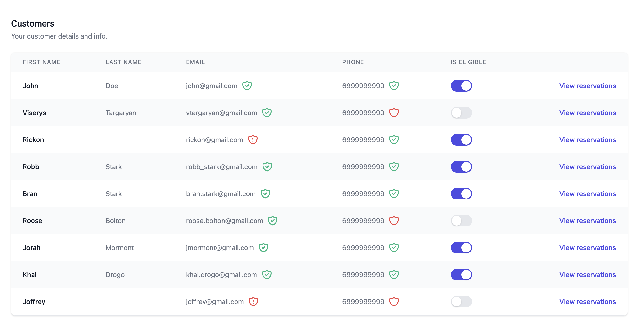Open Robb Stark's View reservations link
Screen dimensions: 644x332
click(x=587, y=167)
